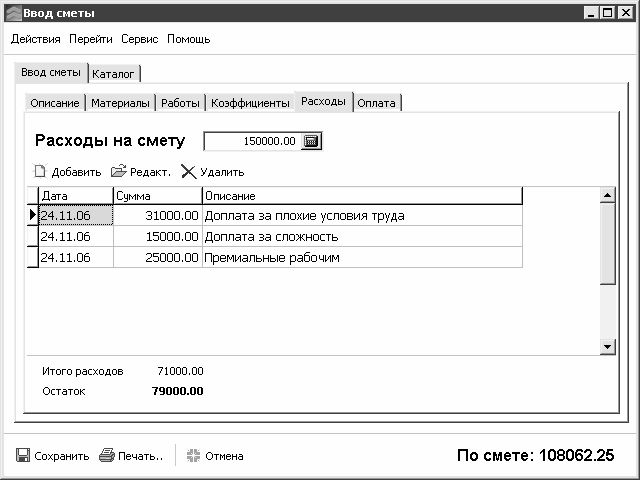This screenshot has height=480, width=640.
Task: Select the Доплата за сложность cell
Action: (x=362, y=236)
